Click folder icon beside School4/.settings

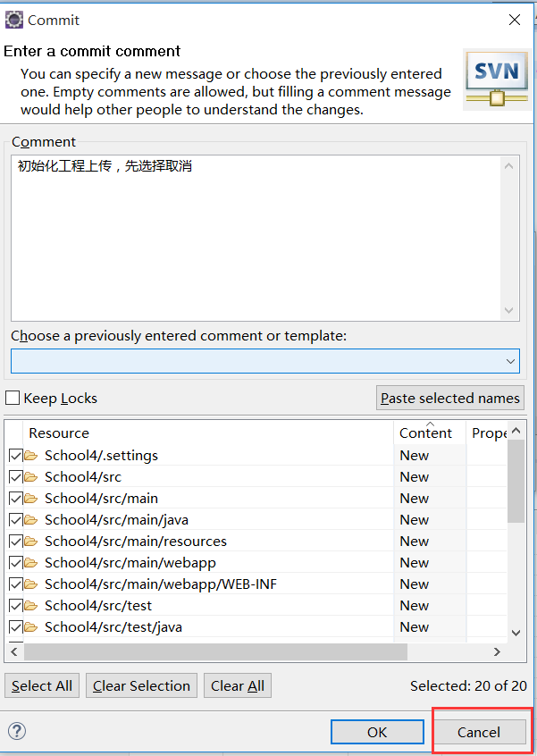coord(31,456)
